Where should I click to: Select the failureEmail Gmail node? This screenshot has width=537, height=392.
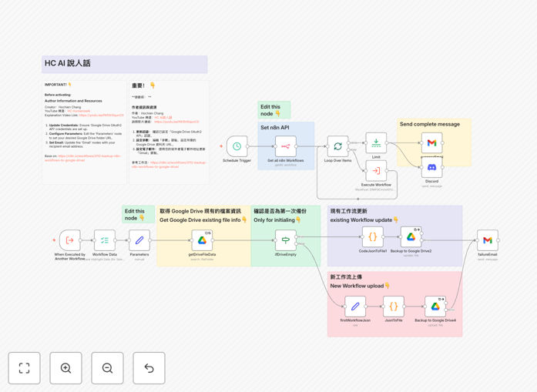[488, 240]
